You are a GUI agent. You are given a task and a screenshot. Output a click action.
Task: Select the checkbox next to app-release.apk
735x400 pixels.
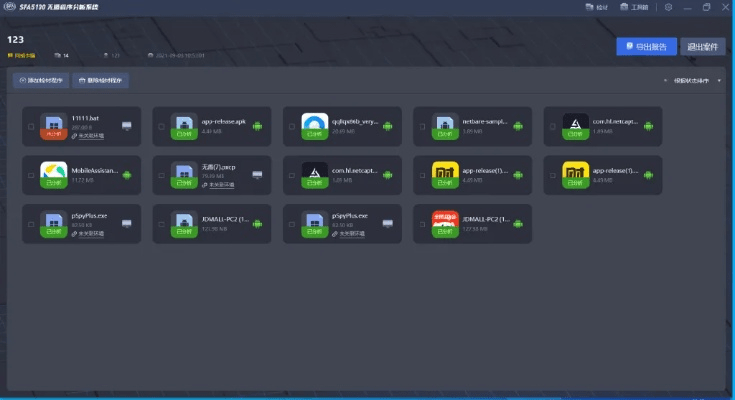(x=161, y=127)
